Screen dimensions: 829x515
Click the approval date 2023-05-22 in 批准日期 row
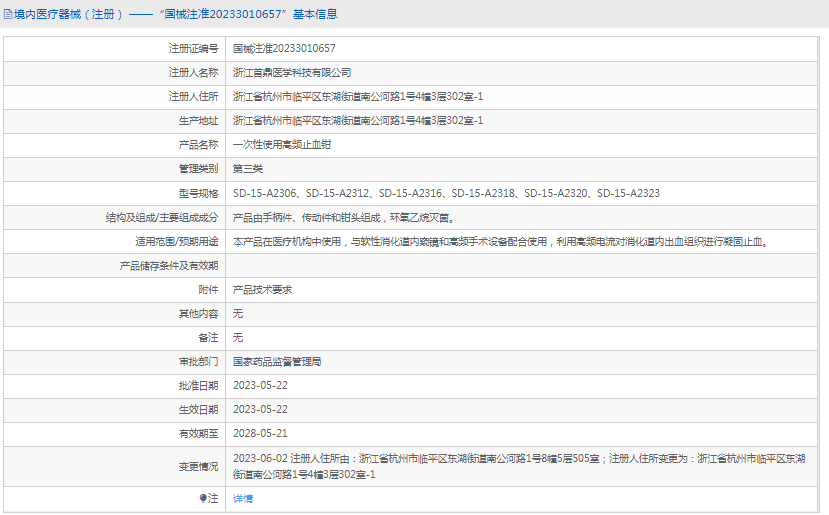261,386
